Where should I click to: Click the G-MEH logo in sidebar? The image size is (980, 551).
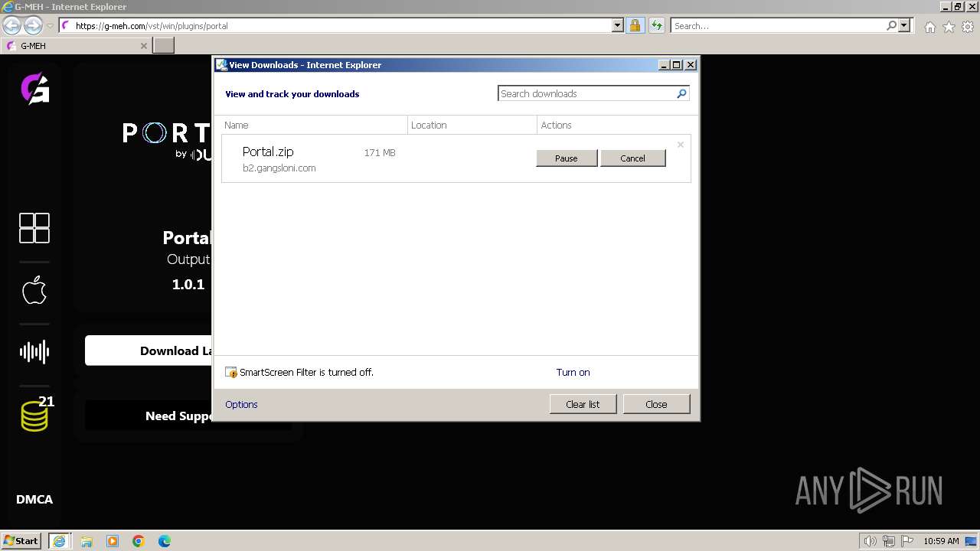click(x=34, y=88)
